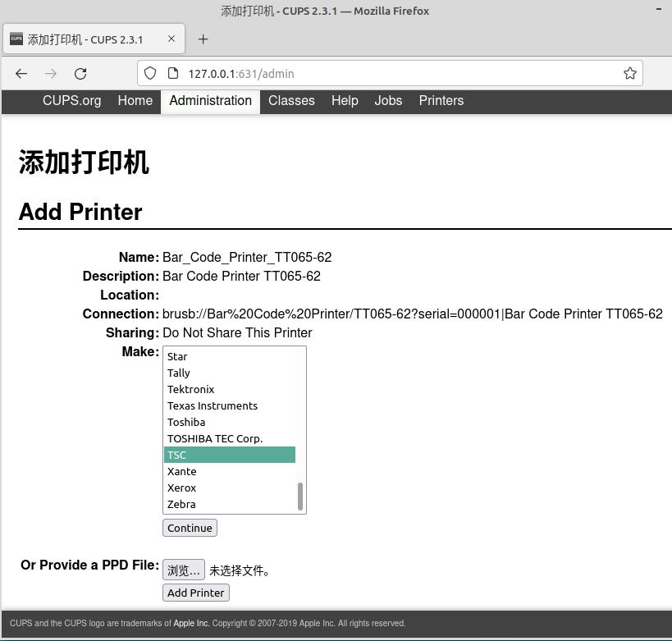Image resolution: width=672 pixels, height=641 pixels.
Task: Select Tally in the Make list
Action: pyautogui.click(x=230, y=373)
